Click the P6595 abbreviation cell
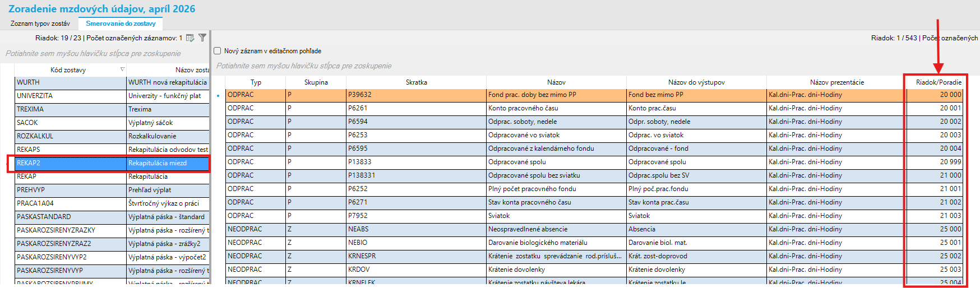The height and width of the screenshot is (288, 980). click(x=416, y=148)
